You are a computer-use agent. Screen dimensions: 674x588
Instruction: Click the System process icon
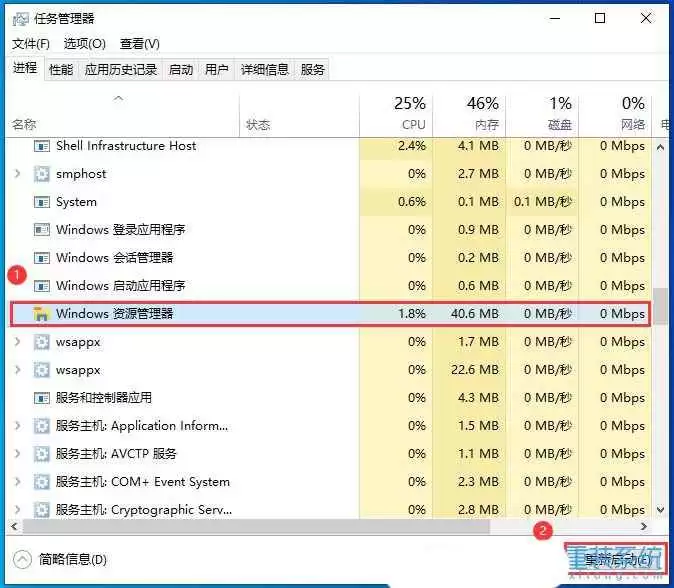(42, 202)
